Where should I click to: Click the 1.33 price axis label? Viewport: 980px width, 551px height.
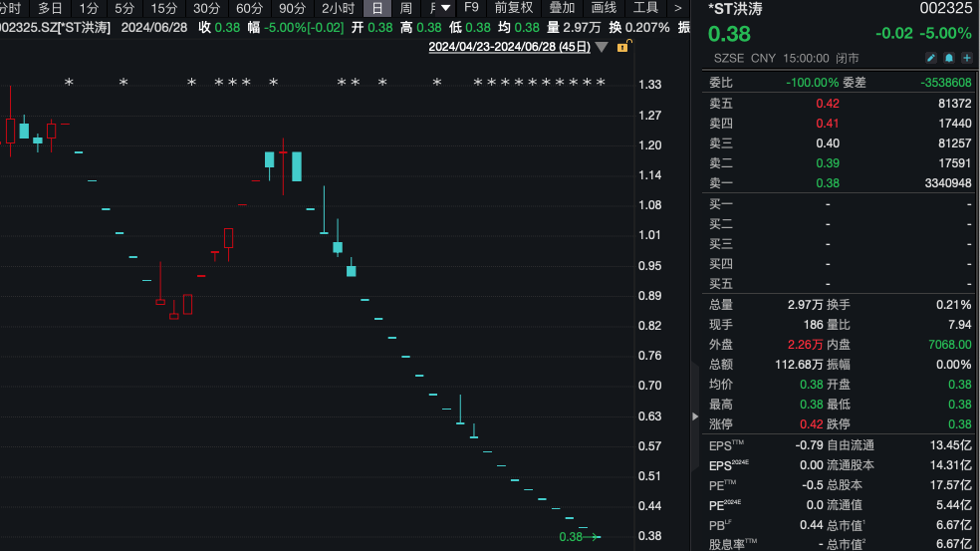click(649, 85)
